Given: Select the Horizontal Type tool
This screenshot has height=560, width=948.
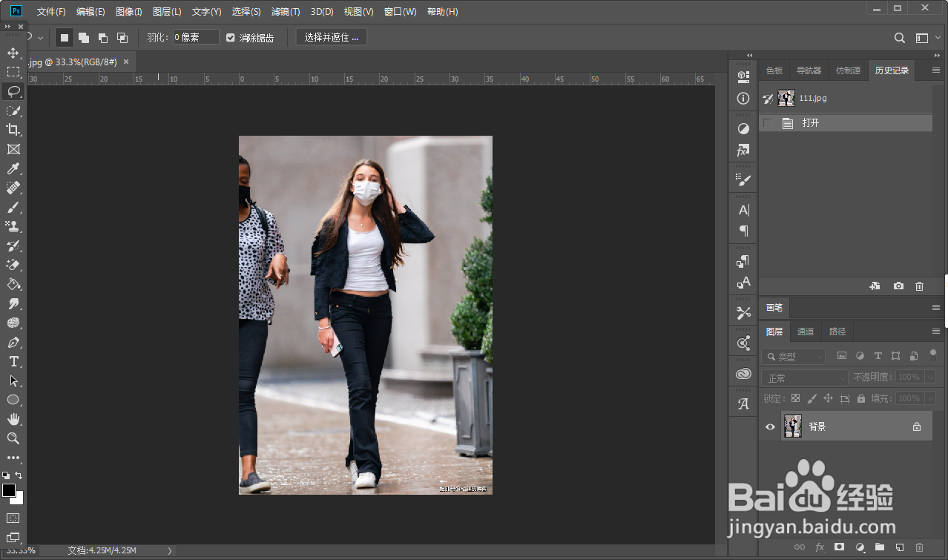Looking at the screenshot, I should 13,361.
